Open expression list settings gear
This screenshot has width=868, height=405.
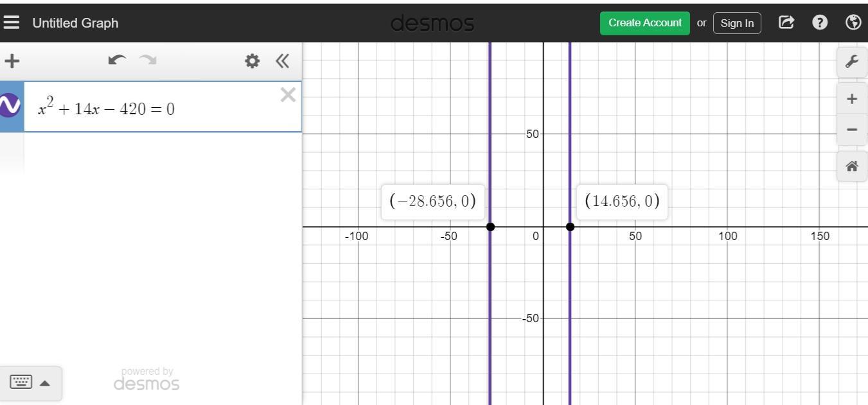click(252, 61)
